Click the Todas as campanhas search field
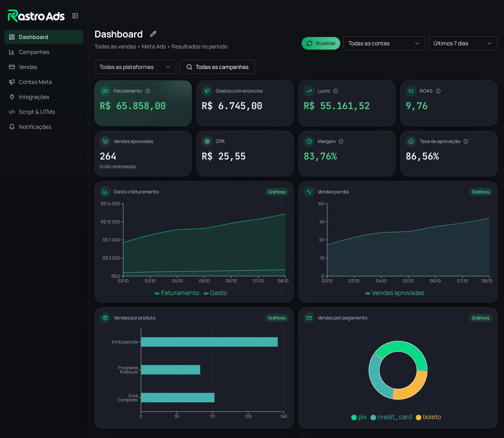This screenshot has width=504, height=438. click(x=217, y=67)
